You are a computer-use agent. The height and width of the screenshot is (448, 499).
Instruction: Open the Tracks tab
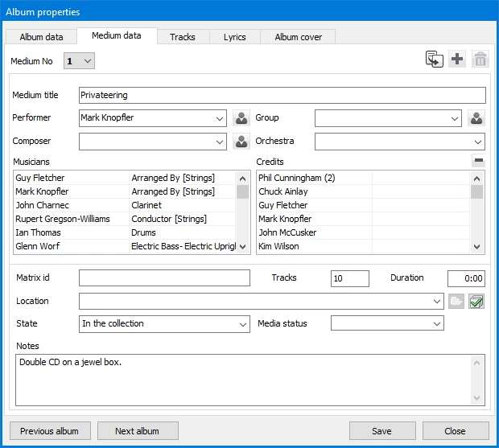click(x=183, y=37)
